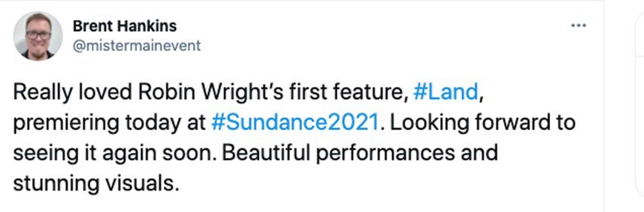Open the tweet's more options menu

[578, 26]
